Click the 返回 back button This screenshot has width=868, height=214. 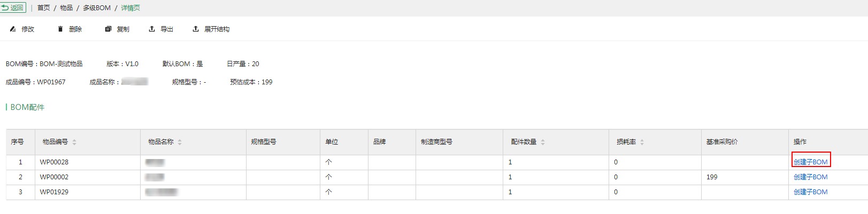[x=13, y=7]
